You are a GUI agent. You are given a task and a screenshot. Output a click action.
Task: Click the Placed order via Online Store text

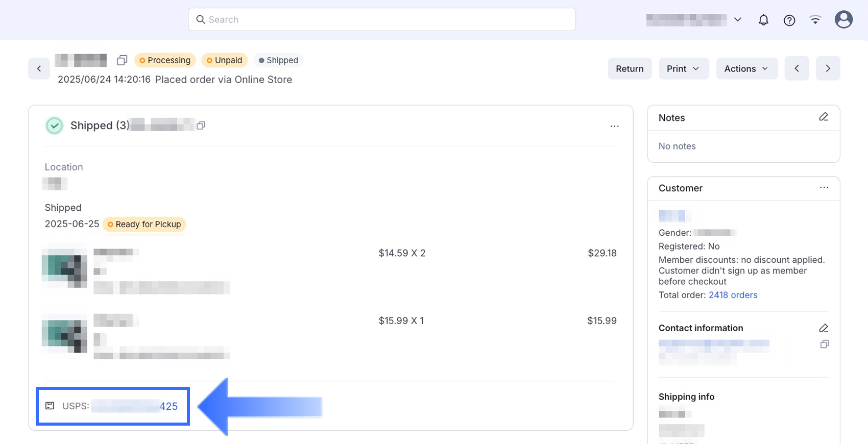coord(224,80)
